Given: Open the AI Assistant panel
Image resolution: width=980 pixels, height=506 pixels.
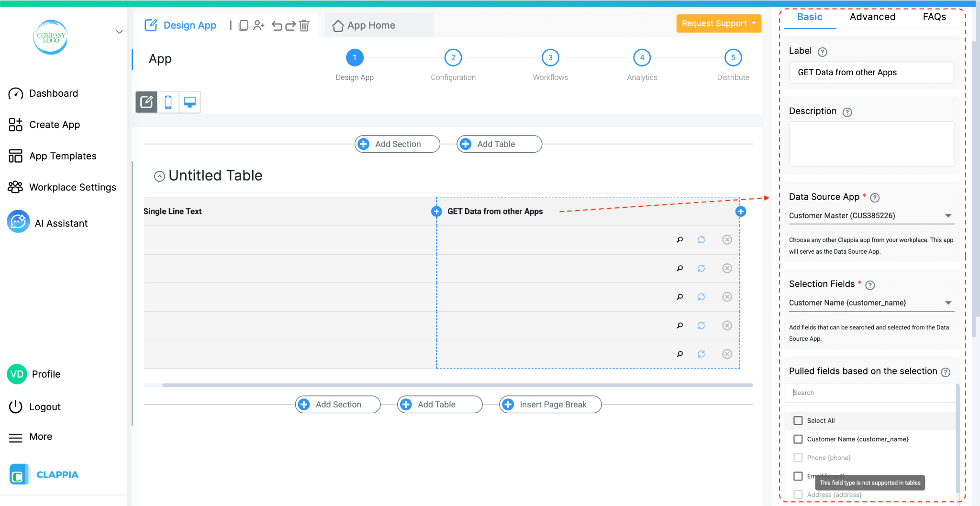Looking at the screenshot, I should click(60, 222).
